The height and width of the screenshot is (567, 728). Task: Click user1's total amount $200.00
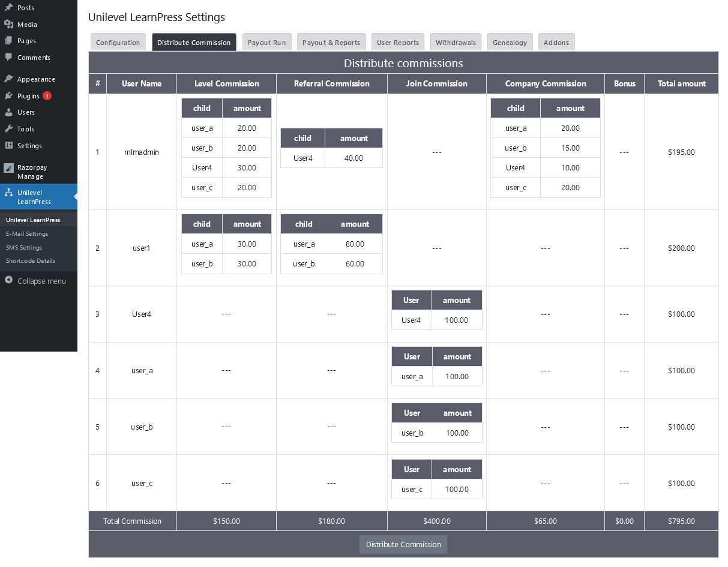click(x=681, y=248)
